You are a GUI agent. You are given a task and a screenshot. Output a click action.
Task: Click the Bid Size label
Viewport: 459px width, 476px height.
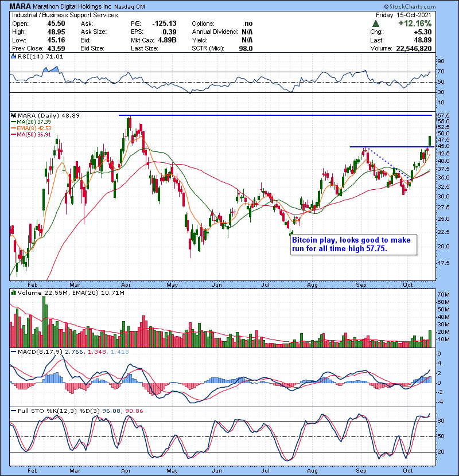[x=92, y=49]
